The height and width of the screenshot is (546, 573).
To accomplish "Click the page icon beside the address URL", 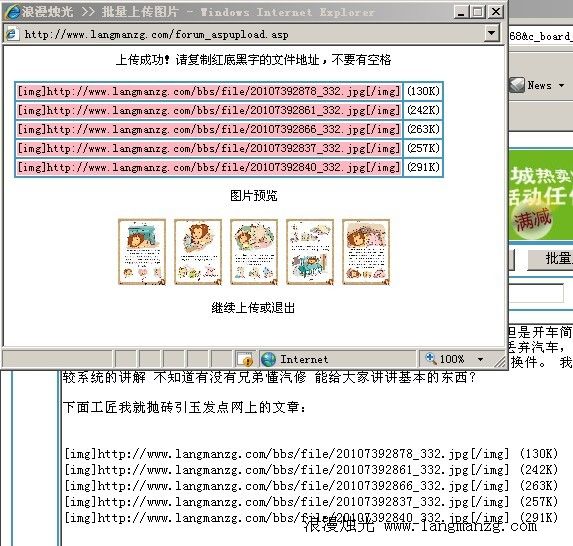I will [x=12, y=34].
